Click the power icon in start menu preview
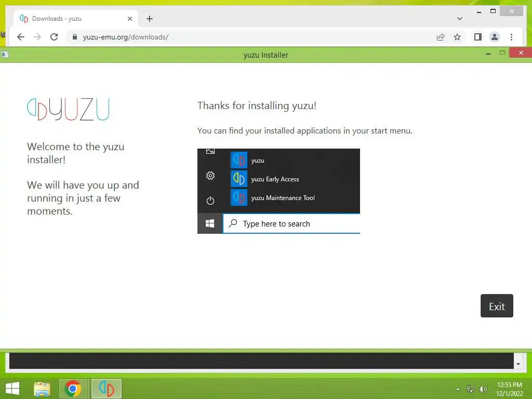Screen dimensions: 532x399 tap(210, 201)
